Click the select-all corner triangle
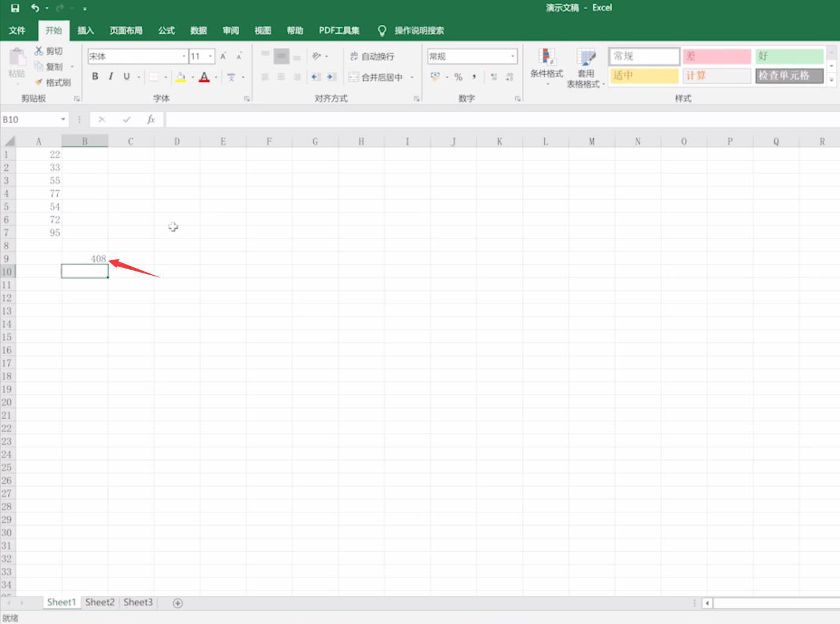This screenshot has width=840, height=624. pos(8,141)
